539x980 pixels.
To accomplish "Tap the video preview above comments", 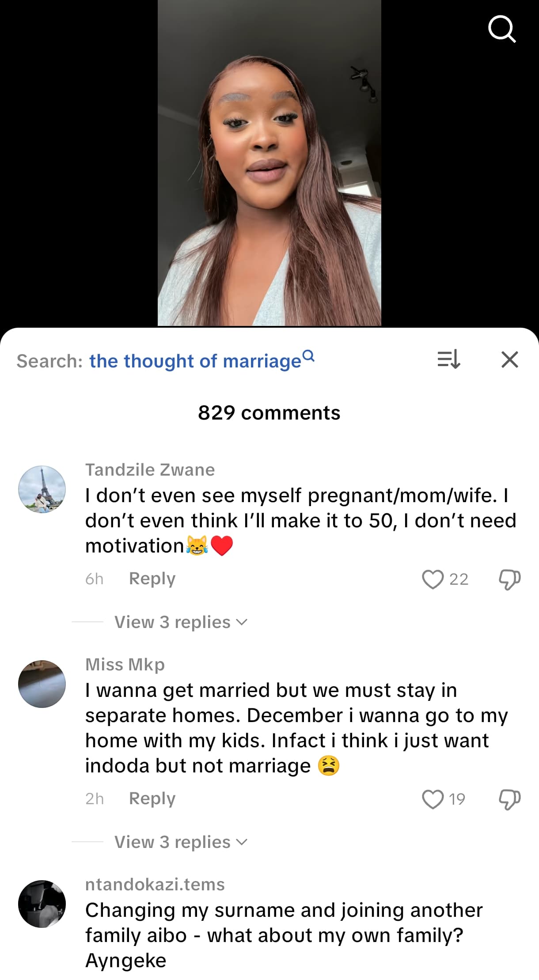I will coord(269,163).
